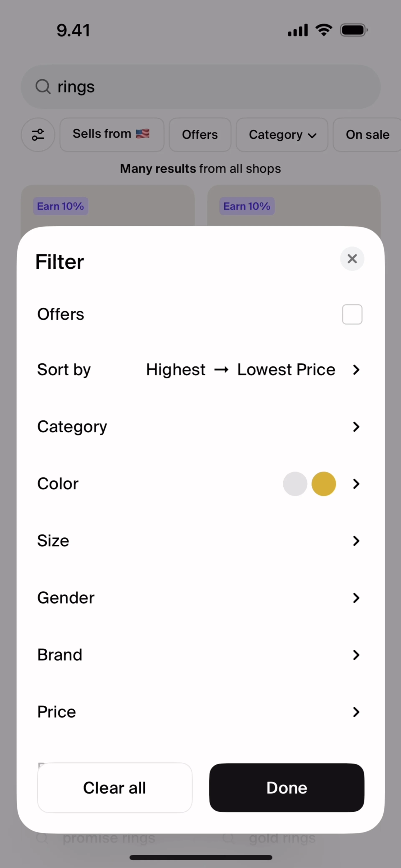Open the Brand filter row

click(x=199, y=655)
